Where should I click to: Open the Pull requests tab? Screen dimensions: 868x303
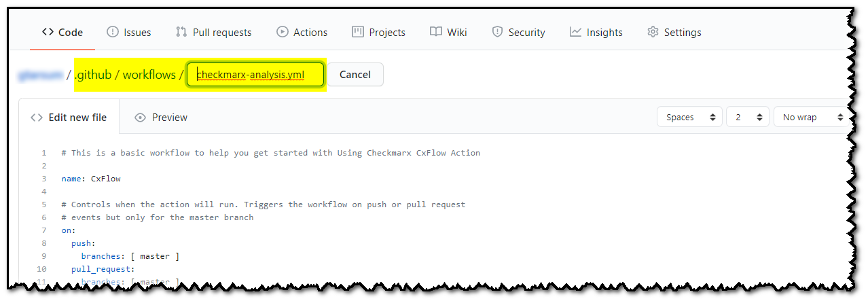[x=213, y=32]
